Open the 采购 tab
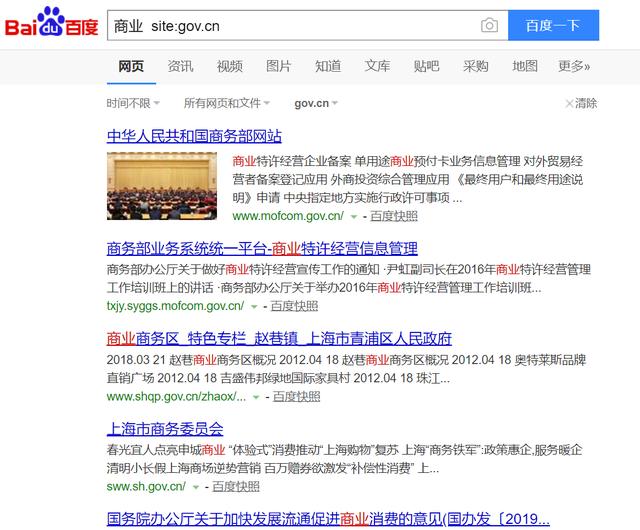 (476, 66)
